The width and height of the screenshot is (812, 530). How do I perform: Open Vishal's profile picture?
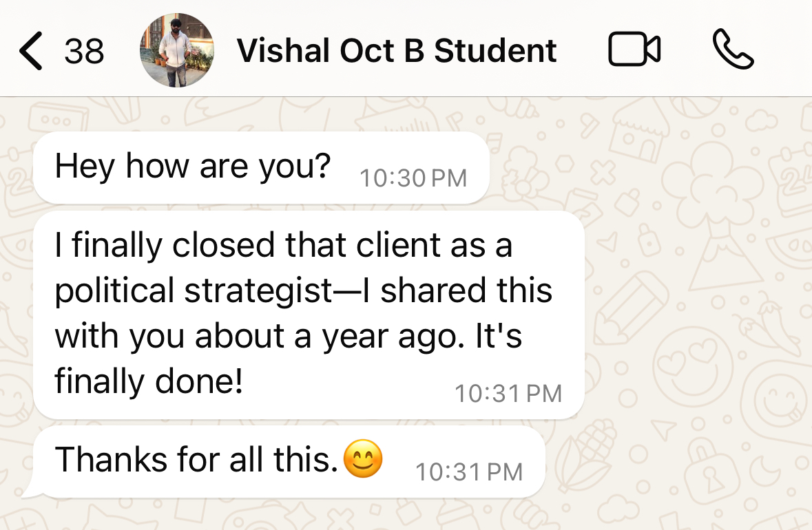[177, 51]
